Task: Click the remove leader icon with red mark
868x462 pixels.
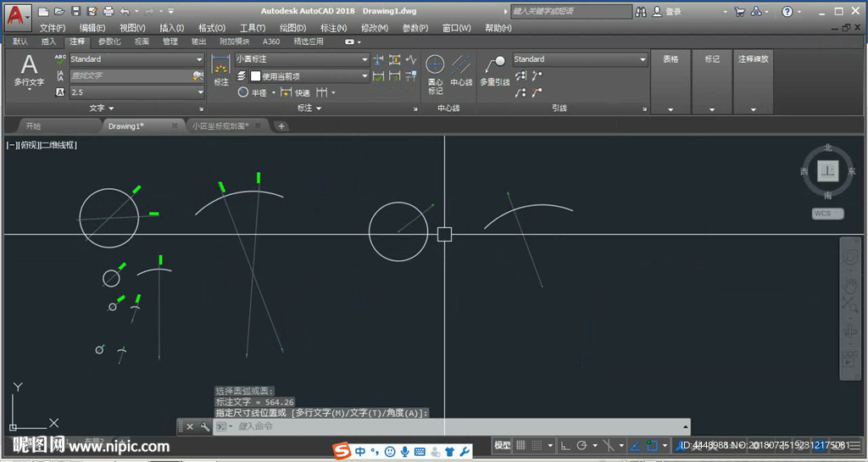Action: tap(537, 92)
